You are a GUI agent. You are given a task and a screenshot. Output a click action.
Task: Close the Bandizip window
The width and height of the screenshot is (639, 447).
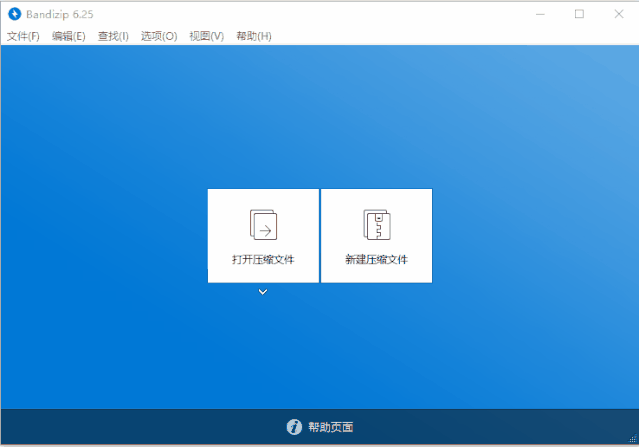[619, 14]
